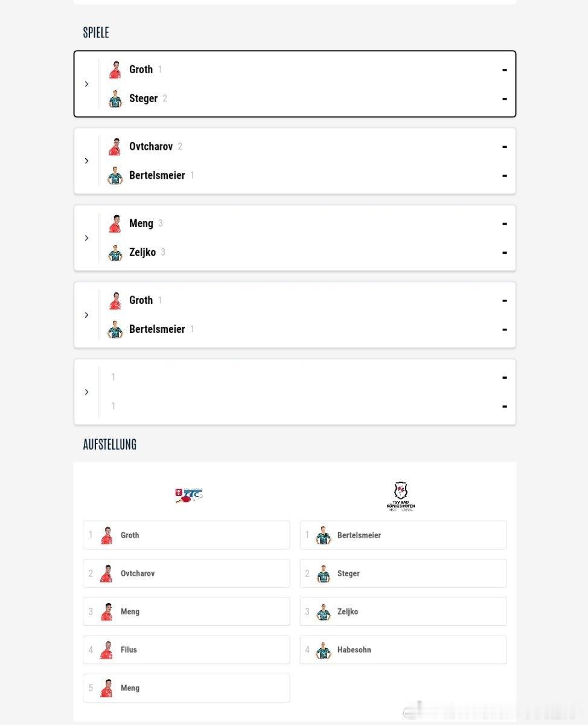Open Bertelsmeier lineup entry
This screenshot has height=725, width=588.
pos(403,535)
